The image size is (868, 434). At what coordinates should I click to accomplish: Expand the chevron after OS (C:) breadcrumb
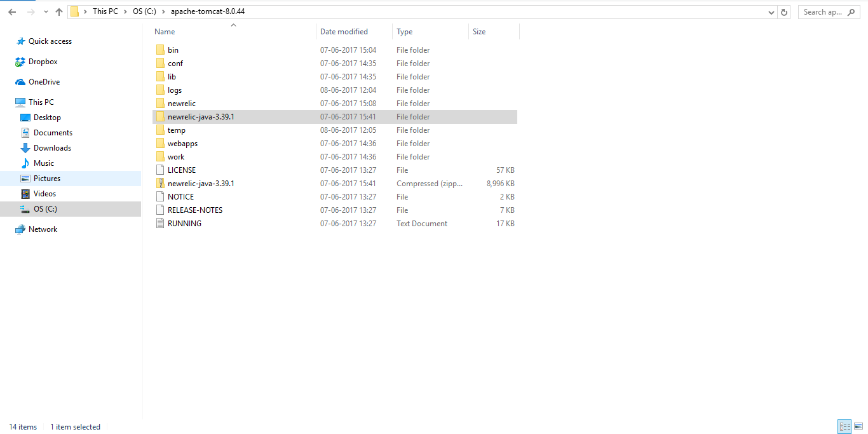(x=163, y=11)
